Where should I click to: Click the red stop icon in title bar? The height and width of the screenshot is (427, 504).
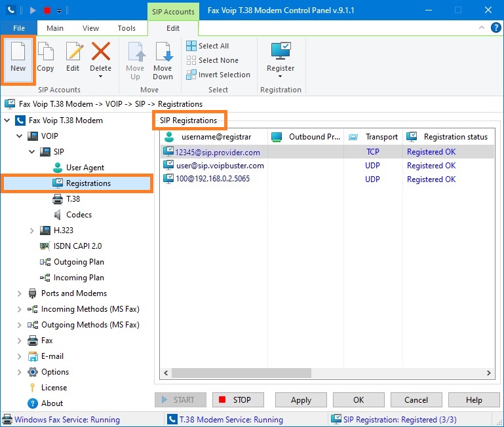click(47, 10)
